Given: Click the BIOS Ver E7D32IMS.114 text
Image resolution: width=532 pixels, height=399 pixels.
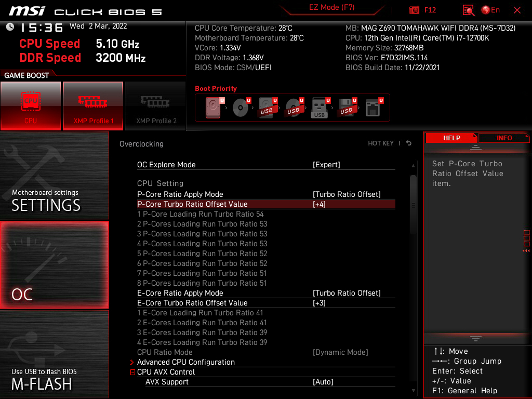Looking at the screenshot, I should (x=387, y=58).
